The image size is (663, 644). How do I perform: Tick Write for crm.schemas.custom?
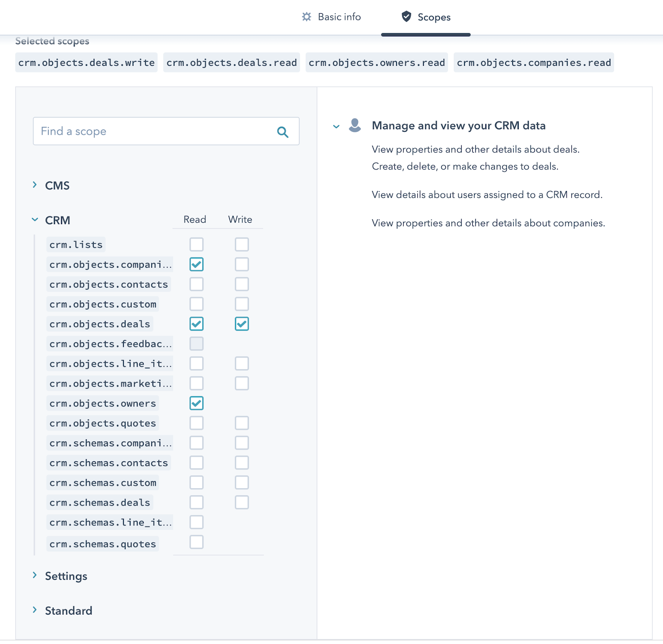[x=242, y=483]
